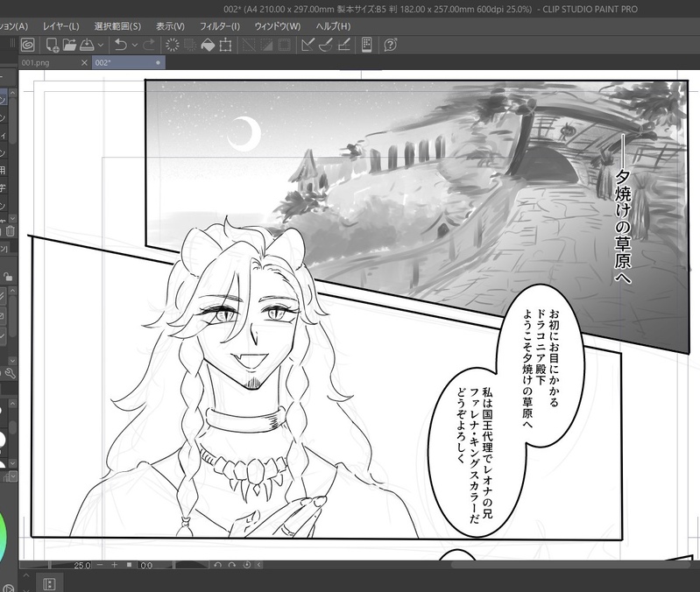Click the horizontal canvas scrollbar
This screenshot has height=592, width=700.
(570, 565)
